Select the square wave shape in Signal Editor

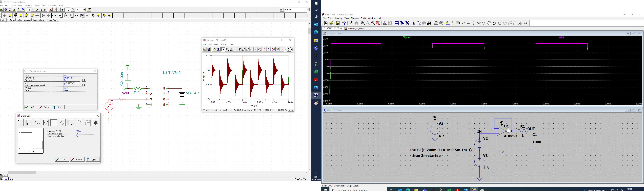[54, 123]
